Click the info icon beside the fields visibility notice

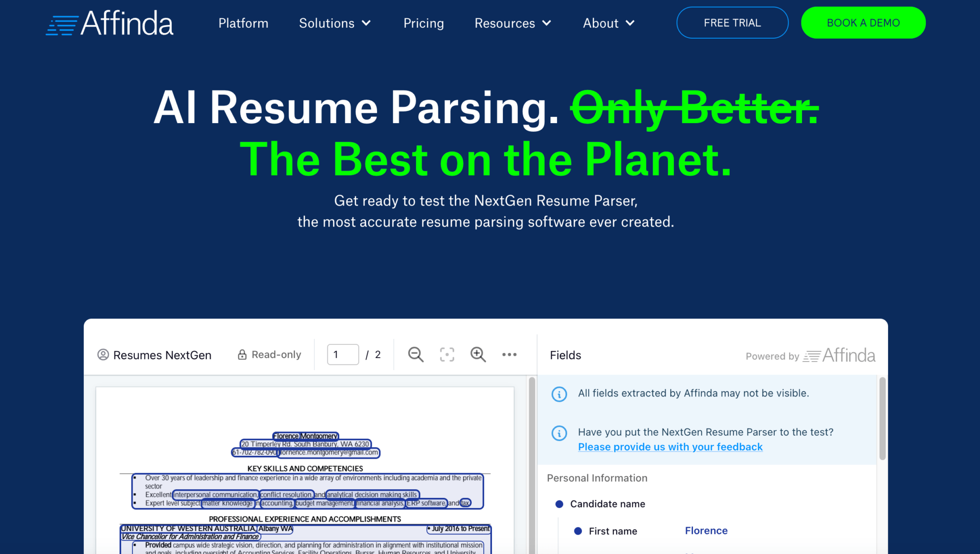(559, 394)
